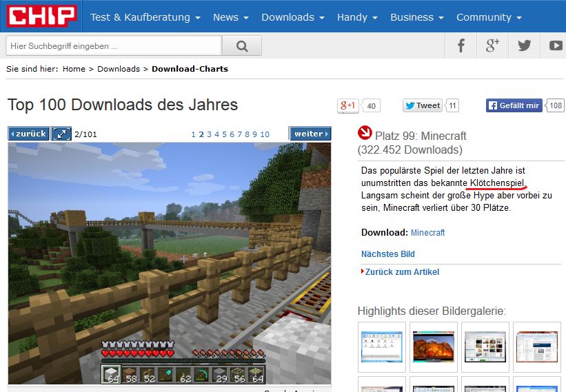Go to next image with weiter

click(x=310, y=134)
